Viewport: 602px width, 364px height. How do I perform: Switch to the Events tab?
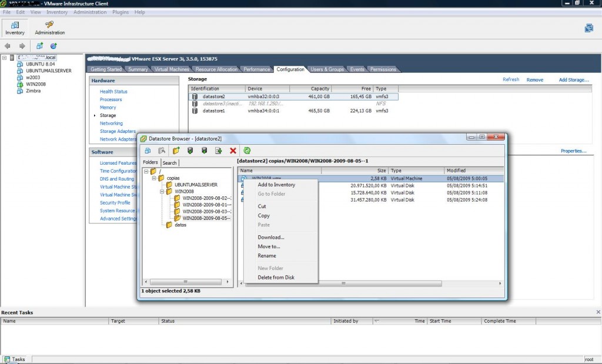[357, 69]
